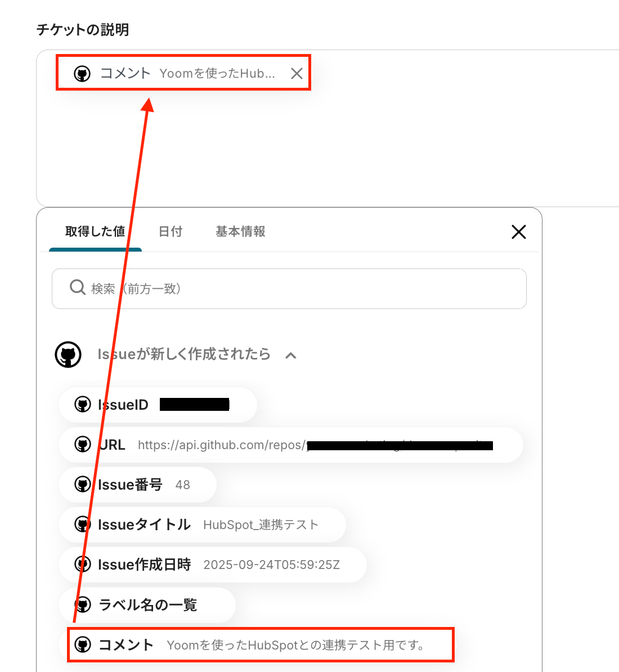Select the 取得した値 tab

click(95, 231)
